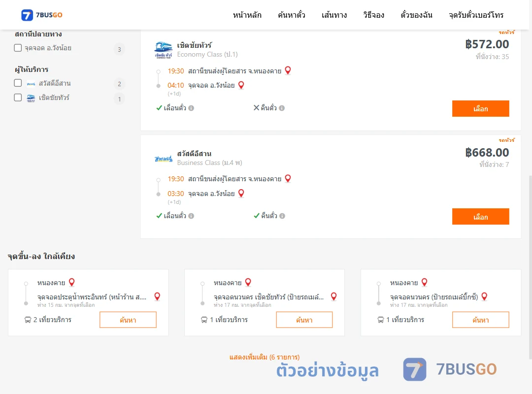Click map pin beside จุดจอด อ.วังน้อย at 03:30
Image resolution: width=532 pixels, height=394 pixels.
241,194
